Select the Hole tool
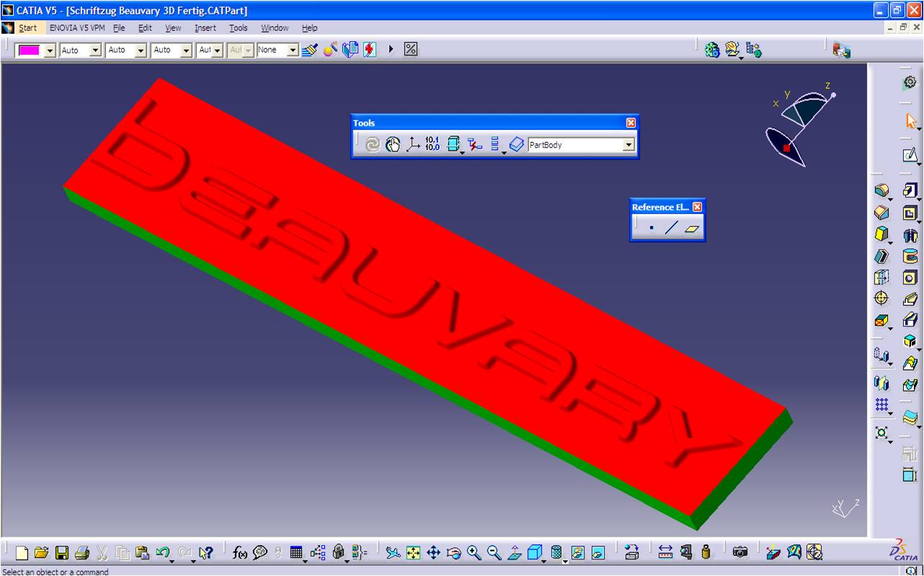Viewport: 924px width, 576px height. coord(910,278)
